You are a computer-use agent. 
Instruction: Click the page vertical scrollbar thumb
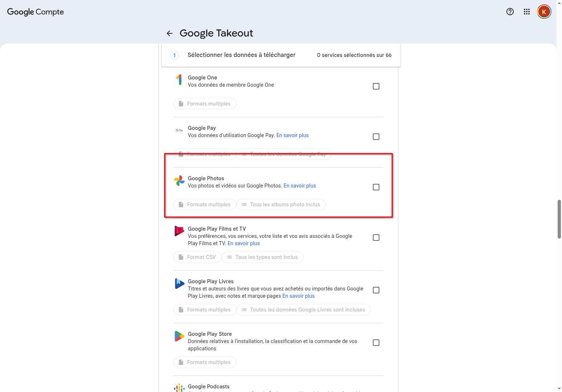tap(559, 219)
